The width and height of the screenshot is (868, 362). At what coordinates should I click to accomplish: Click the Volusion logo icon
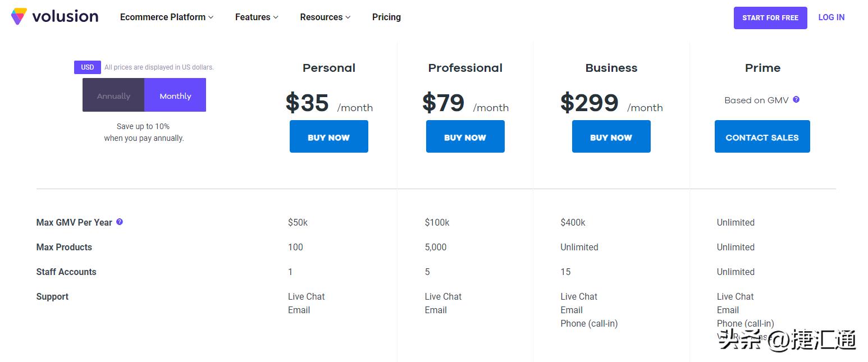click(x=19, y=16)
